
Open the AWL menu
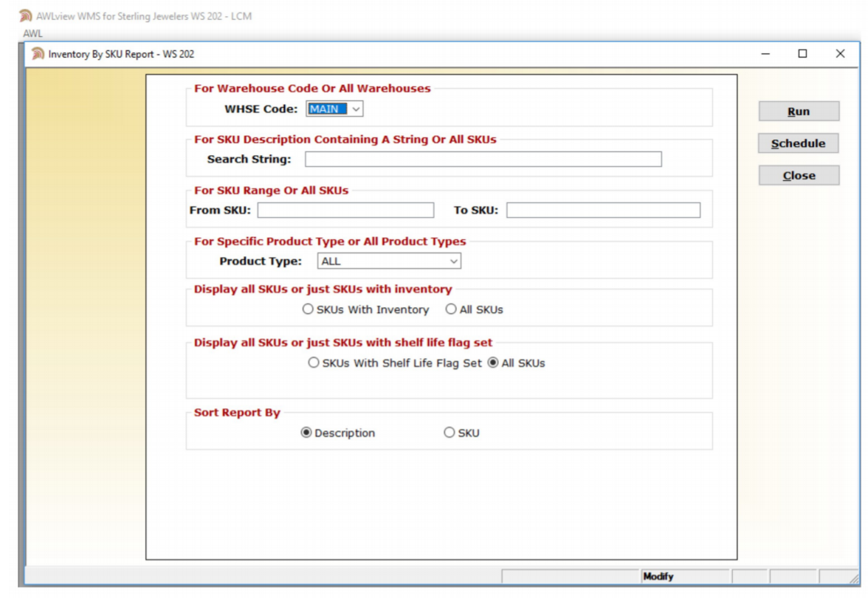(32, 33)
